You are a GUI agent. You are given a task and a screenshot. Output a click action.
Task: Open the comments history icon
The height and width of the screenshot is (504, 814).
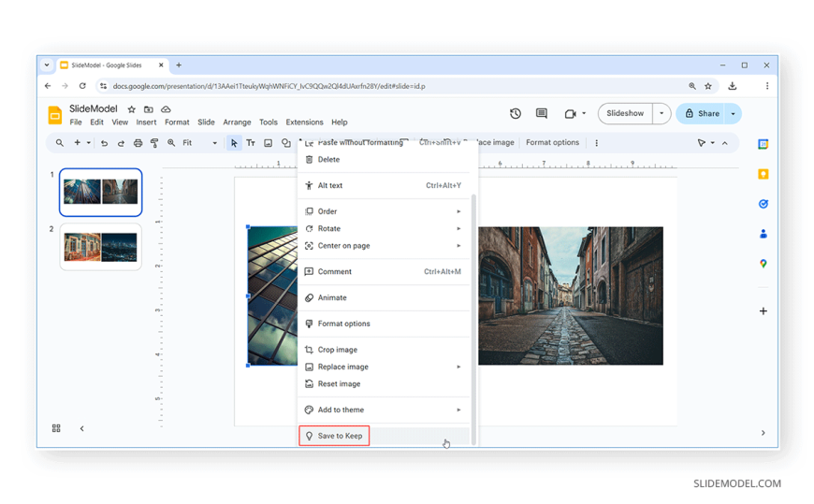[x=542, y=113]
